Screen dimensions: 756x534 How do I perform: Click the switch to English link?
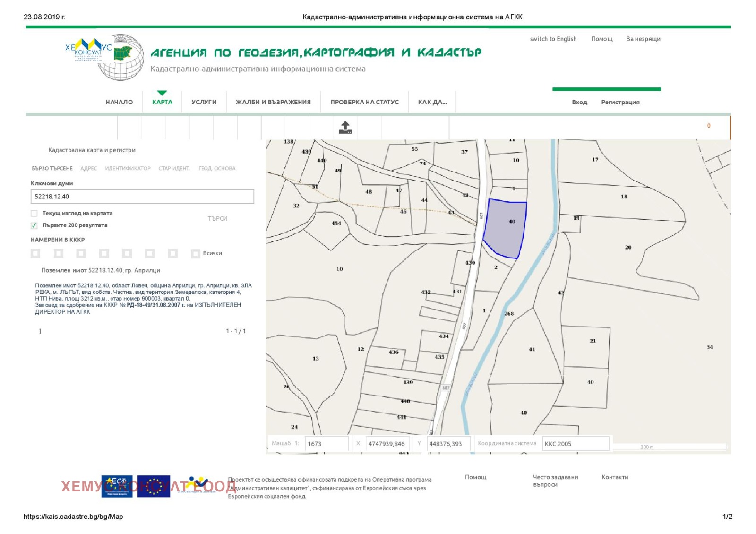(553, 39)
